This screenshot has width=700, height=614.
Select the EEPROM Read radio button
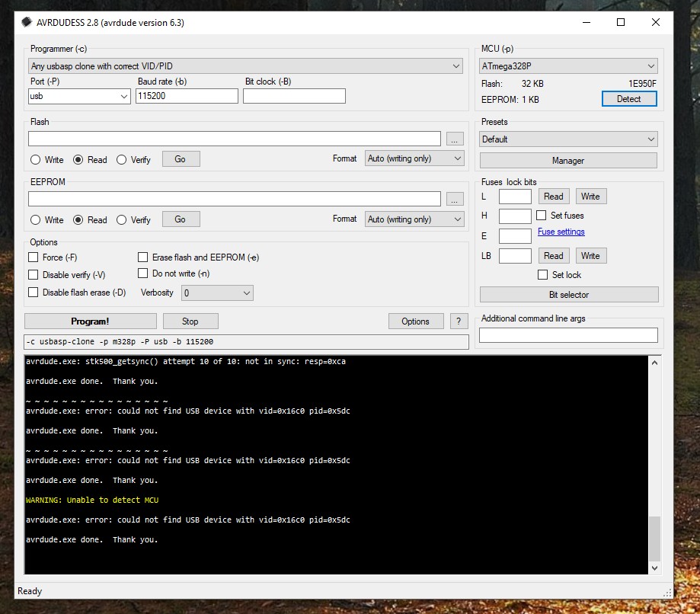click(78, 219)
